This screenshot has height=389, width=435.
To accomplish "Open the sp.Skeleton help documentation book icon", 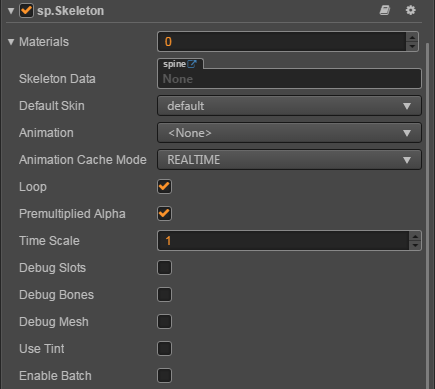I will coord(385,10).
